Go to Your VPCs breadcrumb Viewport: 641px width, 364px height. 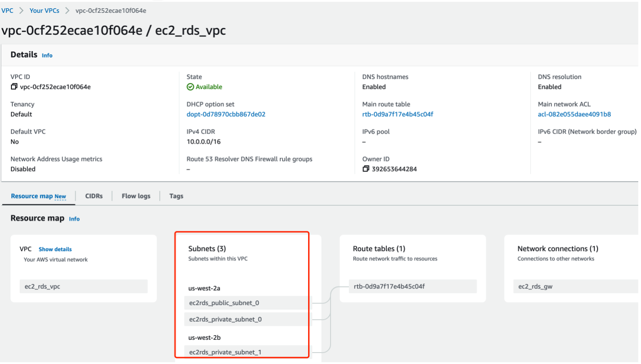[x=44, y=11]
